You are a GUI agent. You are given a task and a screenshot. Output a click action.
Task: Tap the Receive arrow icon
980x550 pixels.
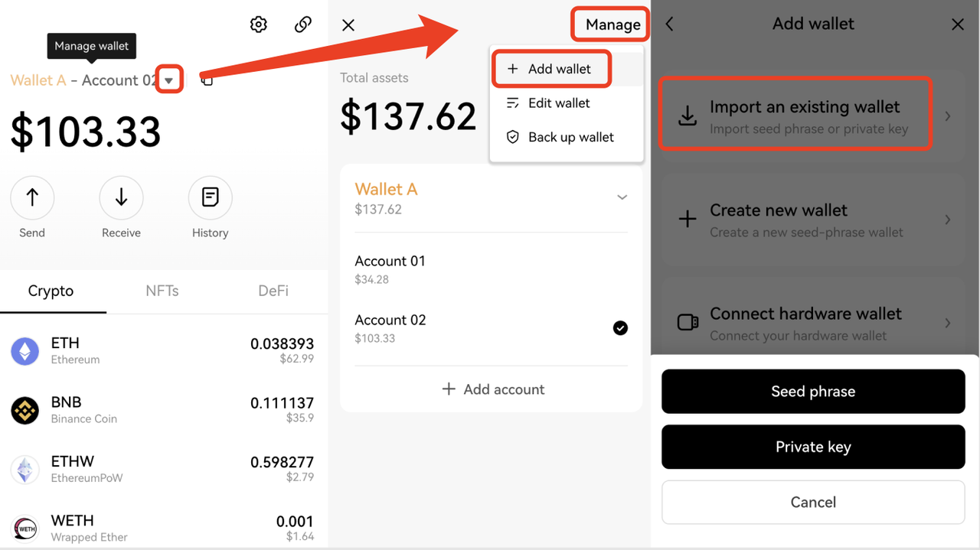pos(121,198)
